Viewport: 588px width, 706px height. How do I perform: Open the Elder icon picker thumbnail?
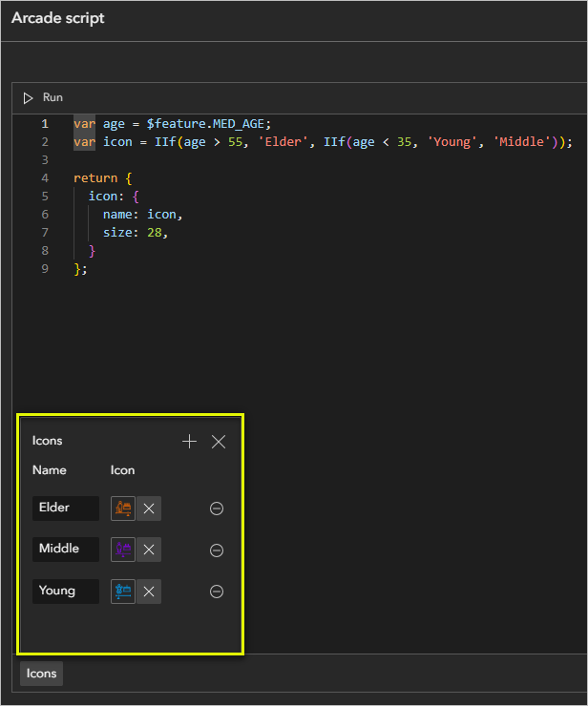(x=123, y=509)
